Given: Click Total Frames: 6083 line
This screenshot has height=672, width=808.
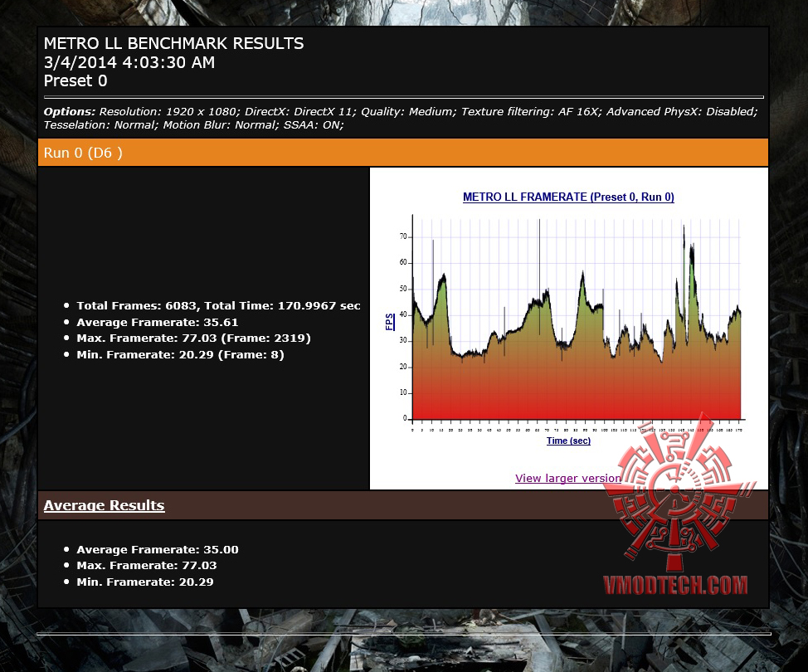Looking at the screenshot, I should tap(218, 305).
